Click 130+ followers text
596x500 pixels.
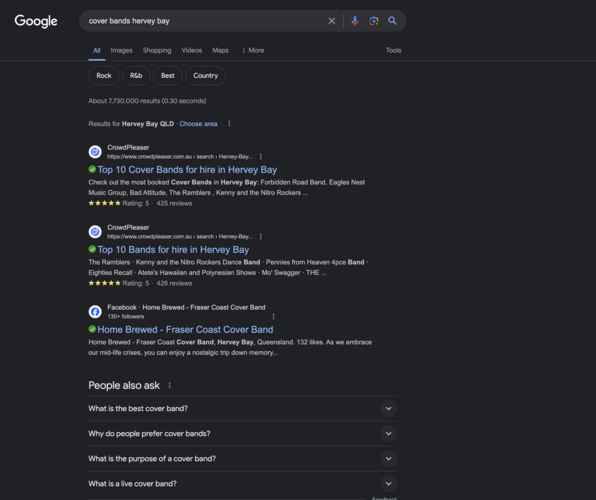126,316
